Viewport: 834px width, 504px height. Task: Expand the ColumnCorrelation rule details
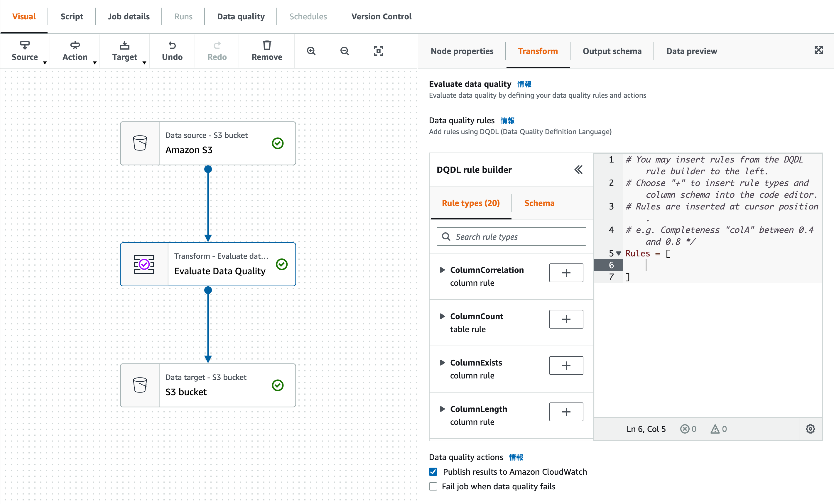(443, 270)
